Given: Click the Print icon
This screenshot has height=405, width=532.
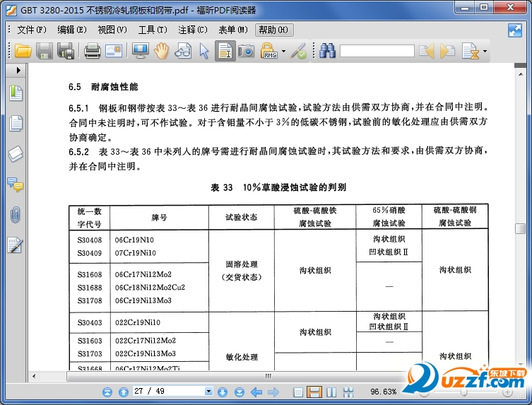Looking at the screenshot, I should point(93,51).
